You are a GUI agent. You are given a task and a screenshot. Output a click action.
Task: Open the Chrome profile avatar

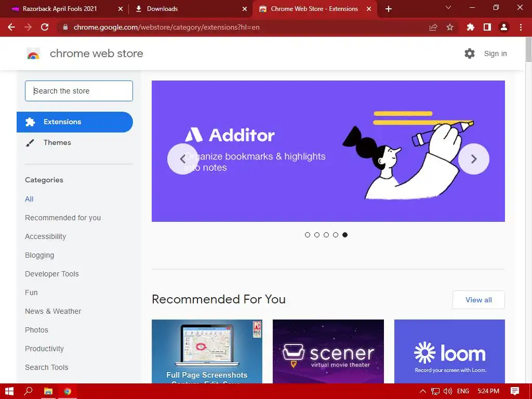click(x=504, y=27)
